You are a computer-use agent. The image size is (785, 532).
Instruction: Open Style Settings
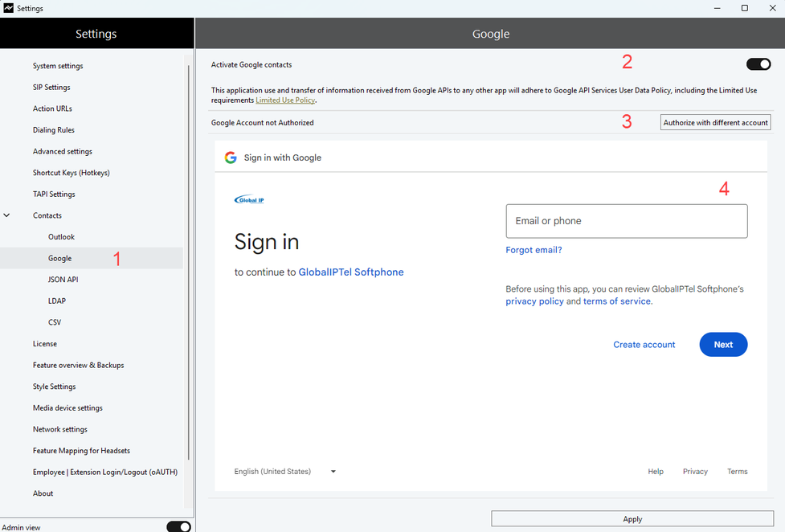tap(55, 387)
